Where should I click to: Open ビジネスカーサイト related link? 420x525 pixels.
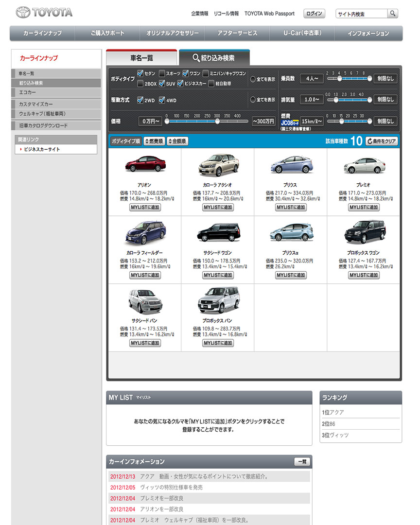41,149
